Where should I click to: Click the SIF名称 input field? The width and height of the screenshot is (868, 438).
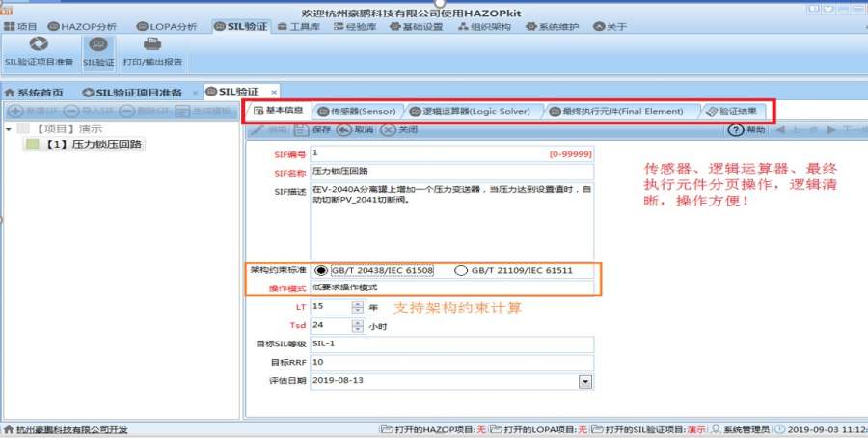click(451, 173)
